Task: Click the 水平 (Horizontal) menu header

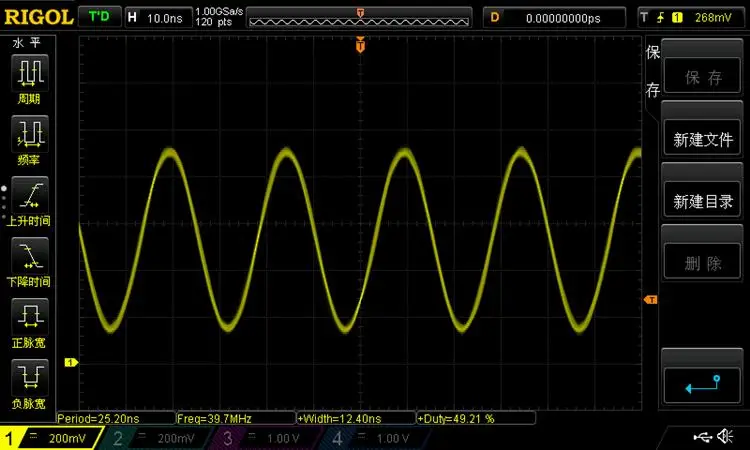Action: 27,43
